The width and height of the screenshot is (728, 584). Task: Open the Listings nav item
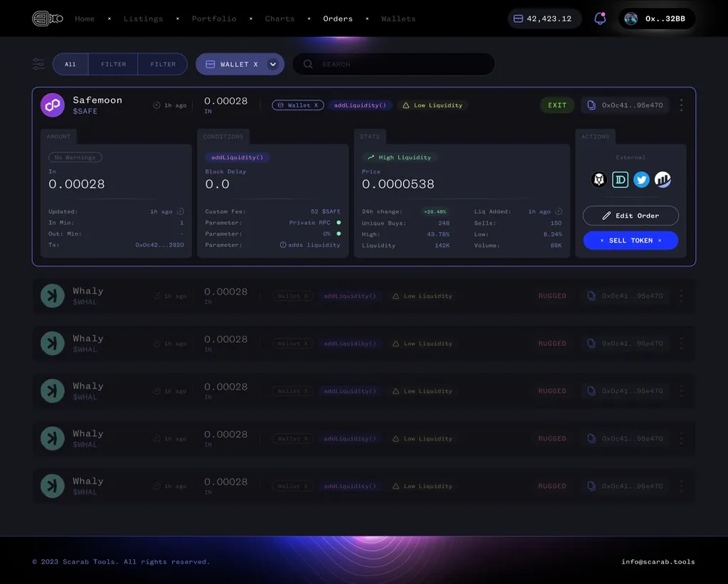tap(143, 18)
